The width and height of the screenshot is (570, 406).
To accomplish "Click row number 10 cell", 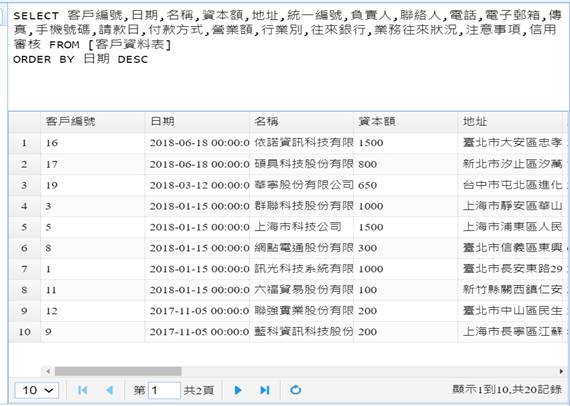I will click(24, 331).
